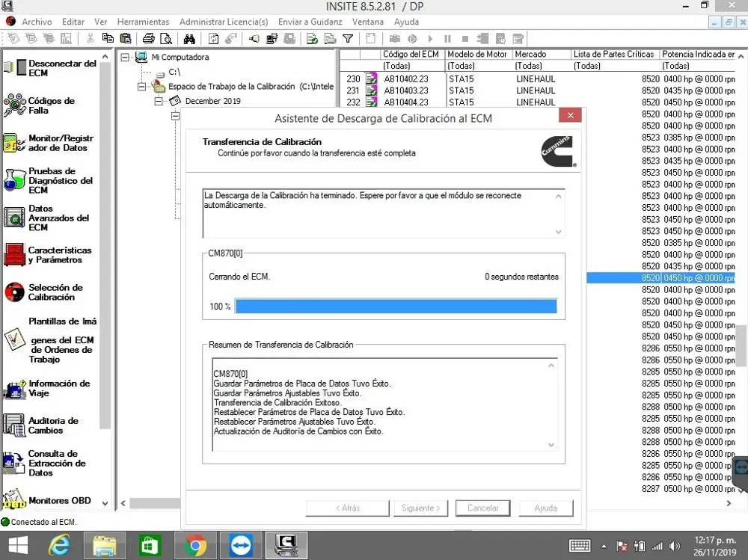Viewport: 748px width, 560px height.
Task: Collapse the Mi Computadora tree node
Action: pos(125,58)
